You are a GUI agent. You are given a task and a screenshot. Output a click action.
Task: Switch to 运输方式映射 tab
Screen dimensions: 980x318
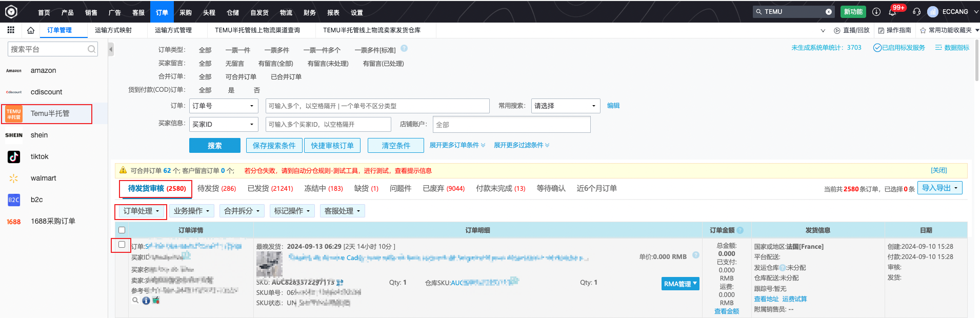113,30
